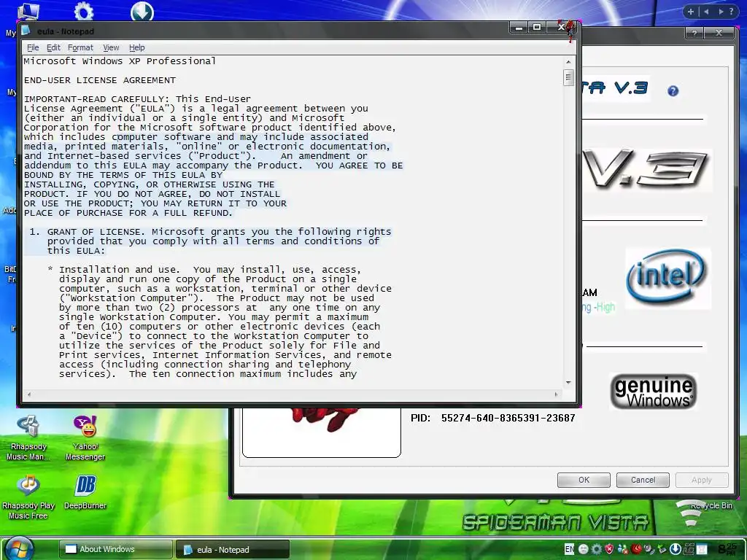Click the Notepad vertical scroll up arrow
The height and width of the screenshot is (560, 747).
coord(568,62)
